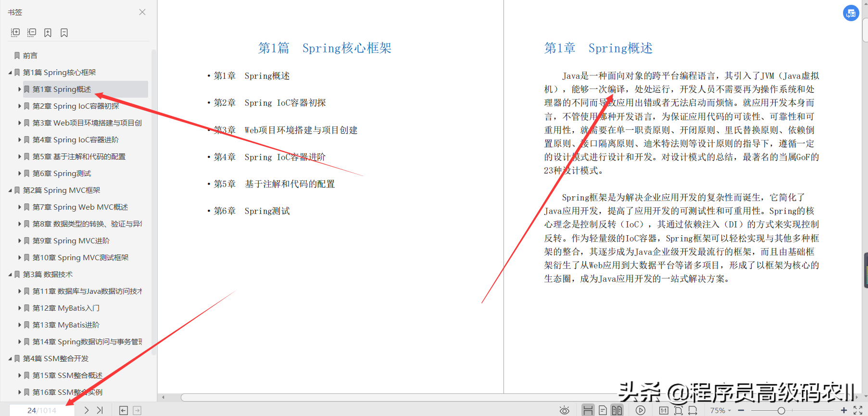
Task: Collapse the 第1篇 Spring核心框架 section
Action: [10, 73]
